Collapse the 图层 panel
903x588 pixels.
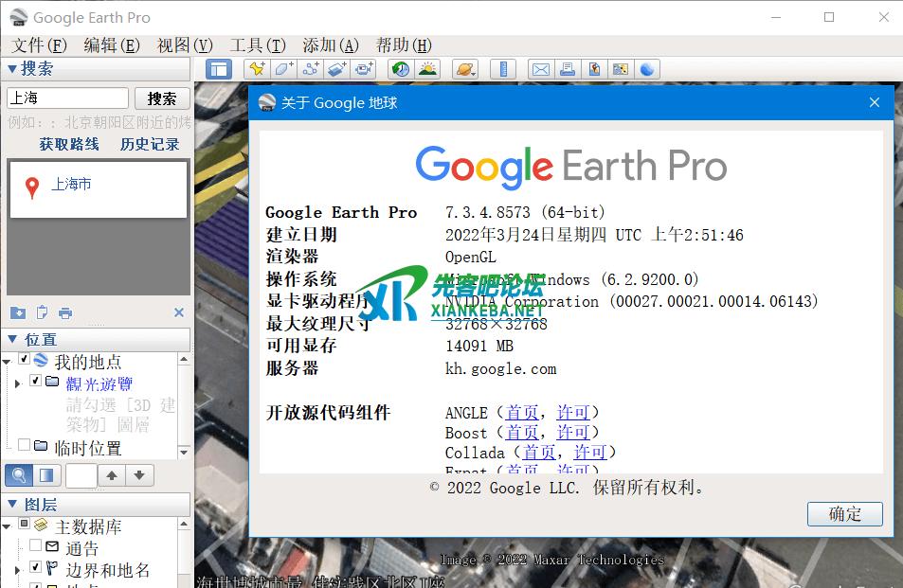point(12,505)
